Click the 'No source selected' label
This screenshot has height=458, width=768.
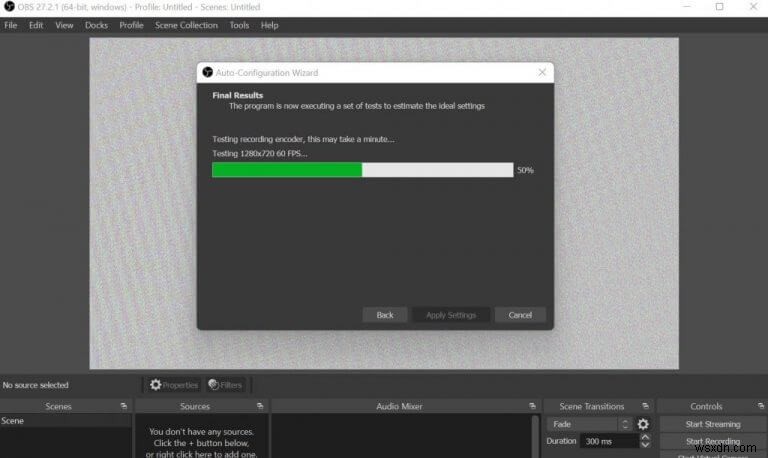[x=35, y=385]
